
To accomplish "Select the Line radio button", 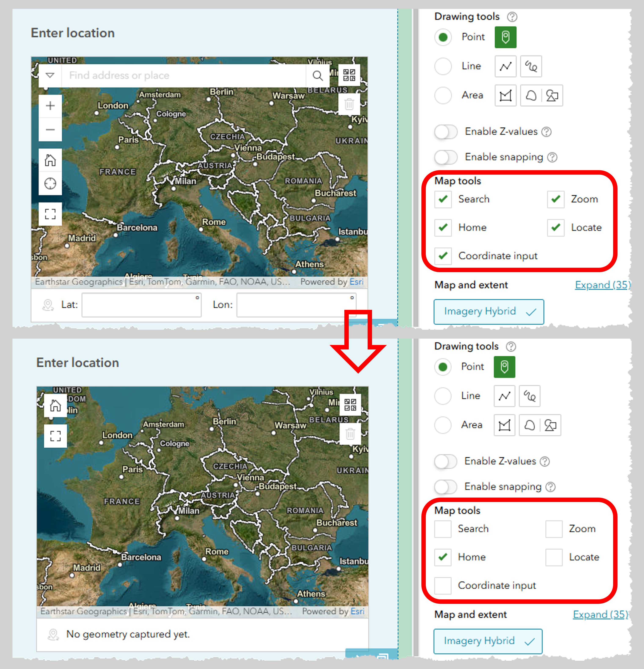I will click(x=443, y=66).
